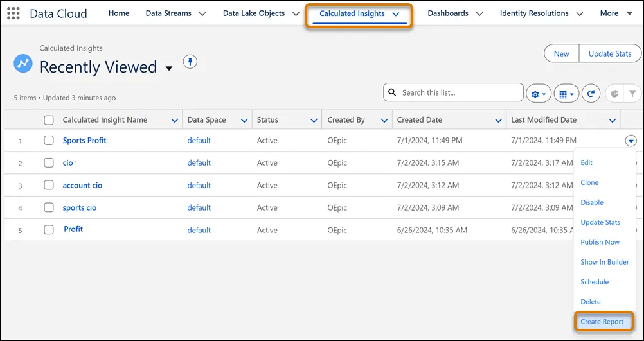
Task: Open the Dashboards tab
Action: 448,13
